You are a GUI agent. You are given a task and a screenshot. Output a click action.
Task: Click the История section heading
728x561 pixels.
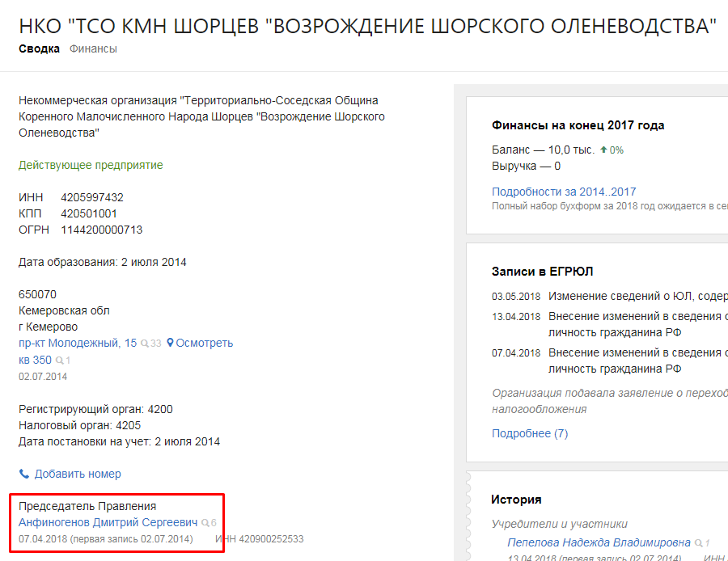(x=516, y=500)
